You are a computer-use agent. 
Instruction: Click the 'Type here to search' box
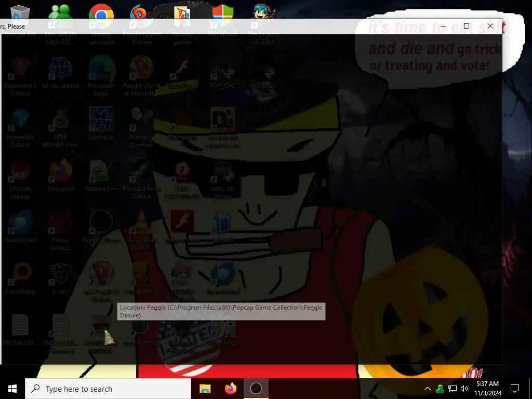coord(108,389)
